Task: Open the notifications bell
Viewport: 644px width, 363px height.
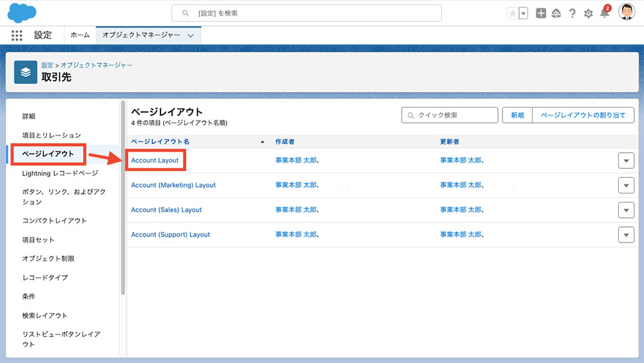Action: tap(605, 12)
